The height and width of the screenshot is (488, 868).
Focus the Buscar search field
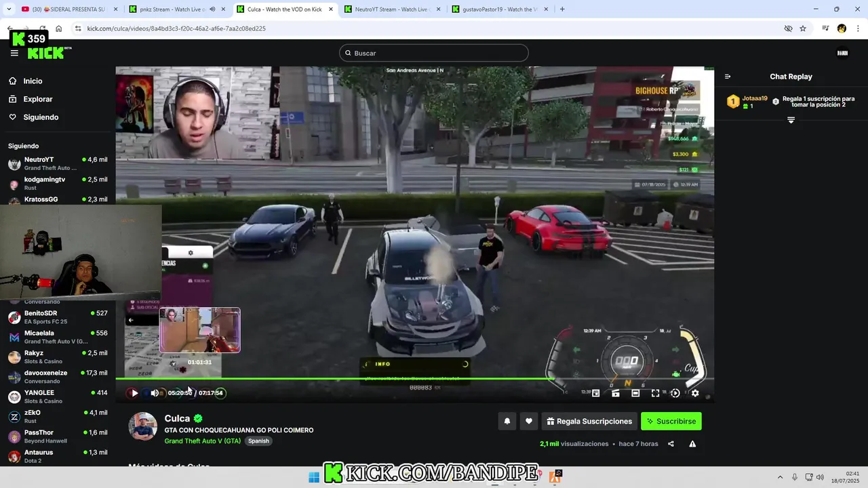pyautogui.click(x=434, y=53)
